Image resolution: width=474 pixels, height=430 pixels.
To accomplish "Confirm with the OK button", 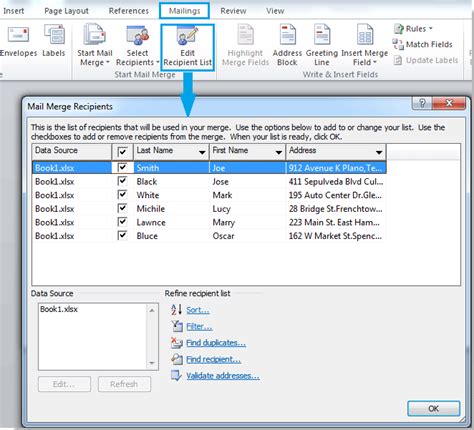I will (x=433, y=408).
